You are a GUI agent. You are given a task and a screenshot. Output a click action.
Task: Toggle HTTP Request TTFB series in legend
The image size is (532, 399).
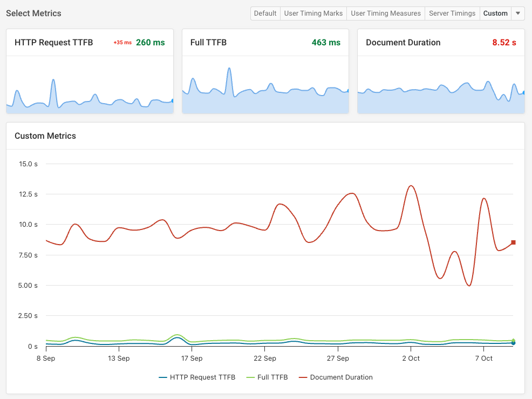pos(197,377)
